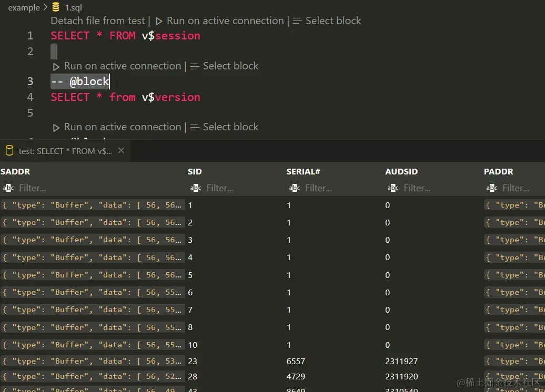Click the play icon below line 5
Screen dimensions: 545x392
(56, 127)
